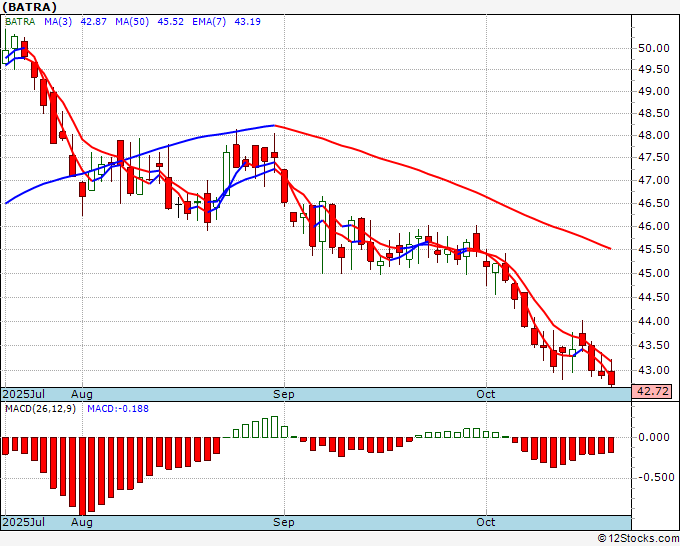680x546 pixels.
Task: Click Oct on the MACD panel timeline
Action: point(486,522)
